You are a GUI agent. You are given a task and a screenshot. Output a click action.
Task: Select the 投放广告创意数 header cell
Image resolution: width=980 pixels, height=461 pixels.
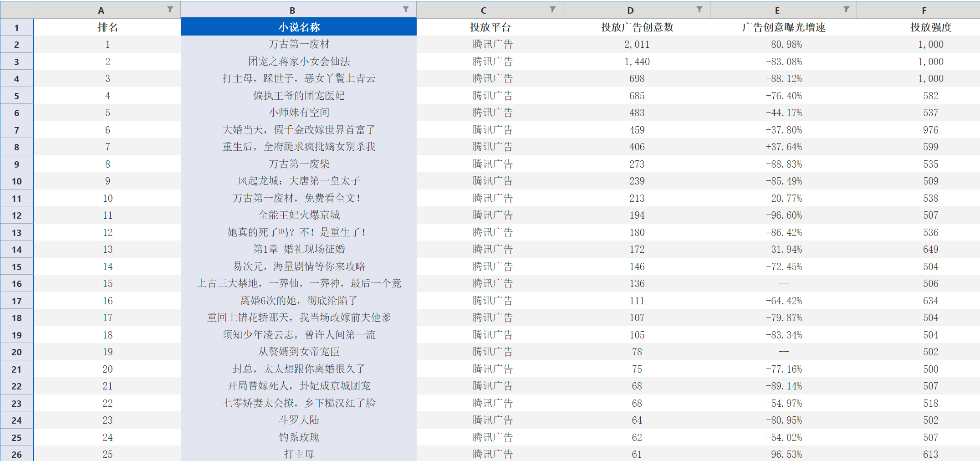point(637,27)
